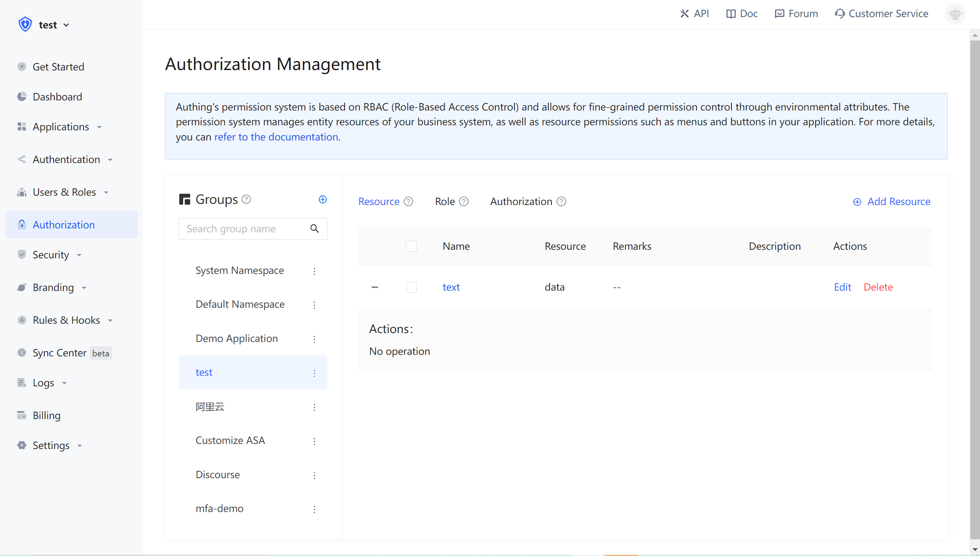This screenshot has width=980, height=556.
Task: Collapse the expanded text resource row
Action: [x=374, y=287]
